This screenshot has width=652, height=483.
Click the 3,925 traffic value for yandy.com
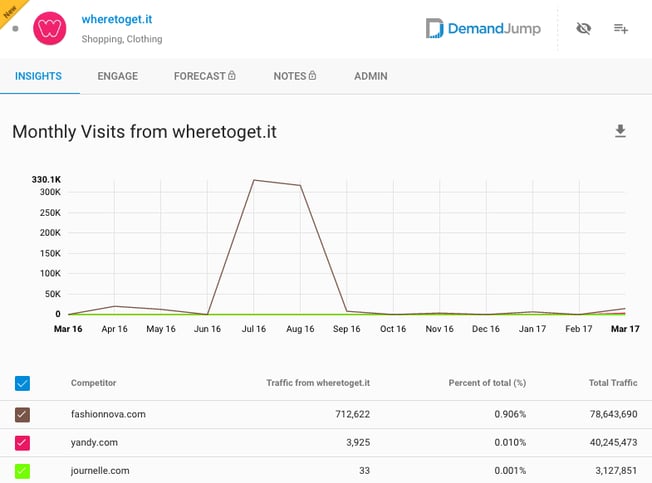click(x=358, y=442)
